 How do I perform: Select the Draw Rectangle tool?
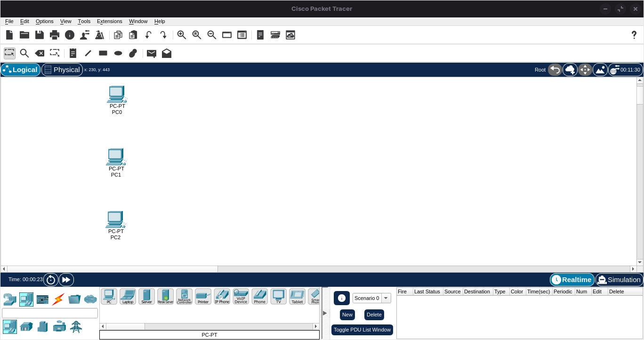pos(103,53)
